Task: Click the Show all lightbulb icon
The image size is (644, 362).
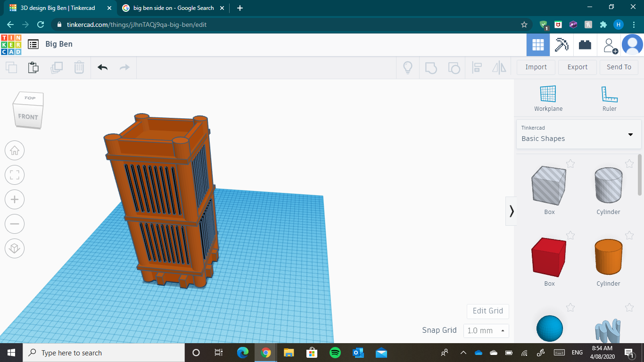Action: pyautogui.click(x=408, y=67)
